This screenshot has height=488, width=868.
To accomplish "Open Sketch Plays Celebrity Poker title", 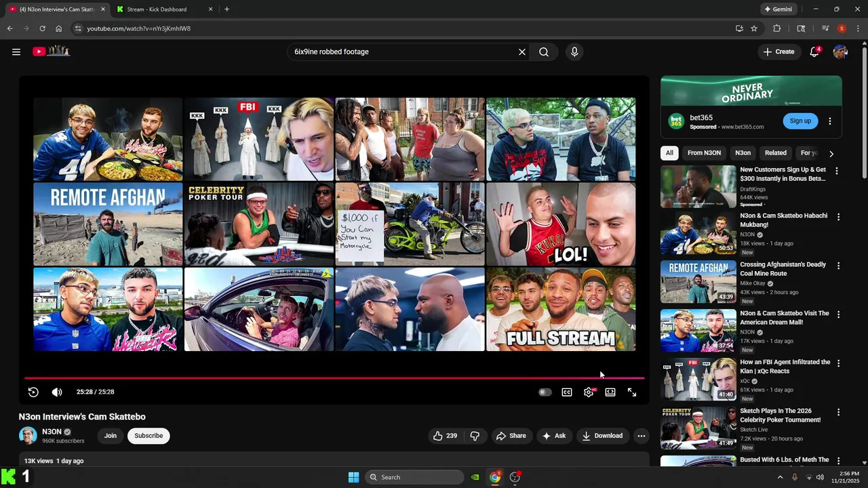I will coord(780,415).
